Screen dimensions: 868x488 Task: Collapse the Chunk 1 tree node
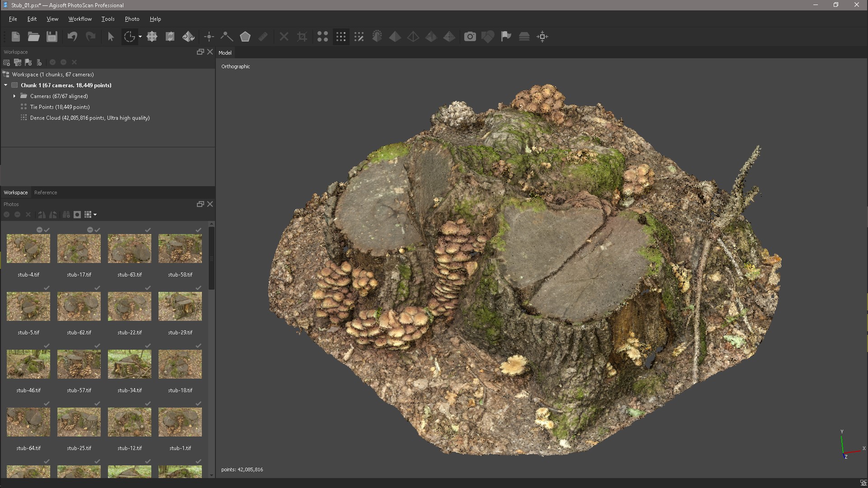pos(6,85)
